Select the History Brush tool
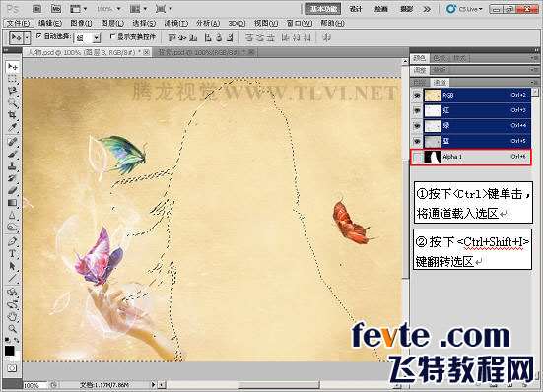 coord(13,178)
